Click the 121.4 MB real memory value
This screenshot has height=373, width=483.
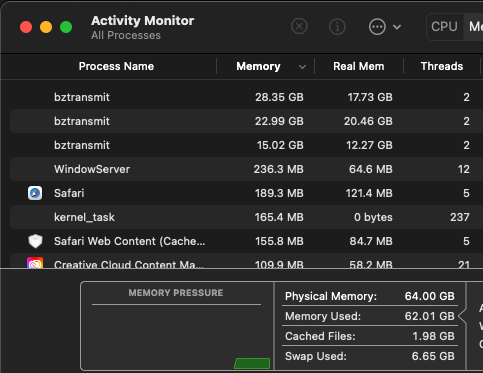click(x=369, y=193)
